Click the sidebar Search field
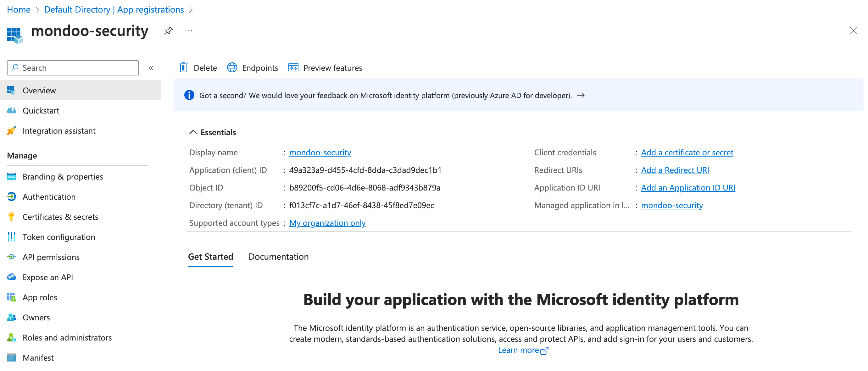This screenshot has width=868, height=371. point(72,68)
